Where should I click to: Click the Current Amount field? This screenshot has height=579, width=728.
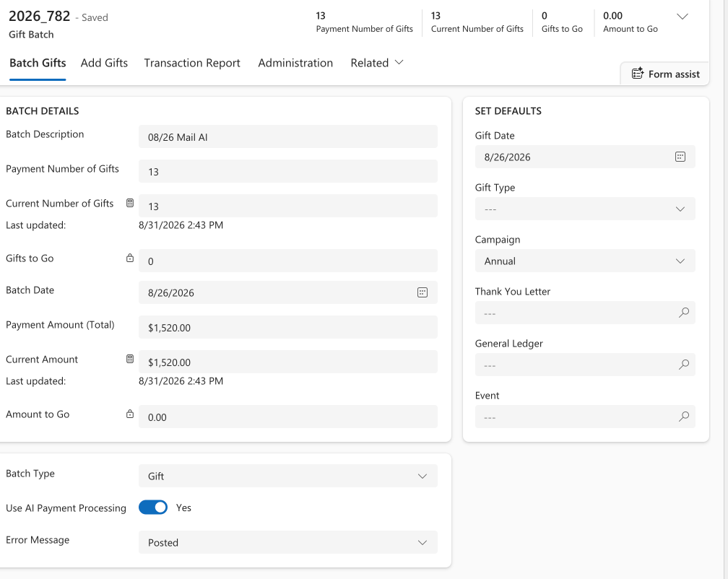288,362
